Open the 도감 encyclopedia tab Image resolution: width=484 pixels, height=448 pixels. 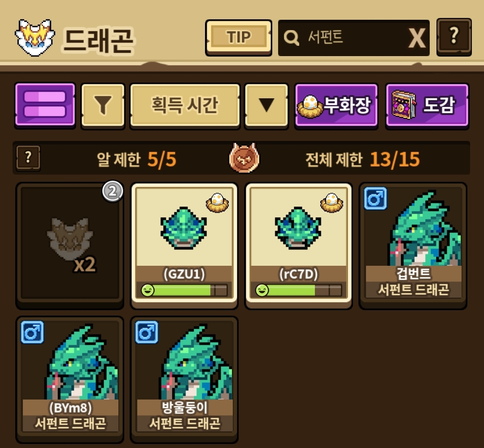[x=427, y=105]
